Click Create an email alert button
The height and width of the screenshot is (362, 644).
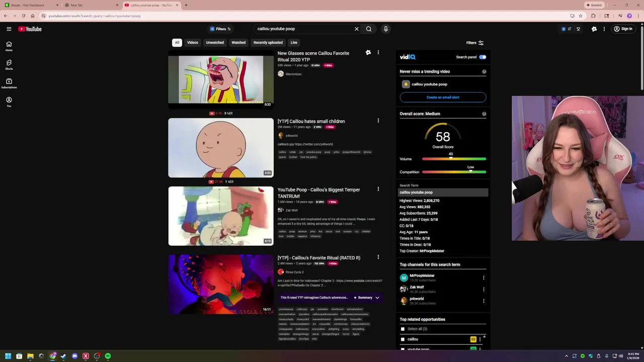pos(443,97)
